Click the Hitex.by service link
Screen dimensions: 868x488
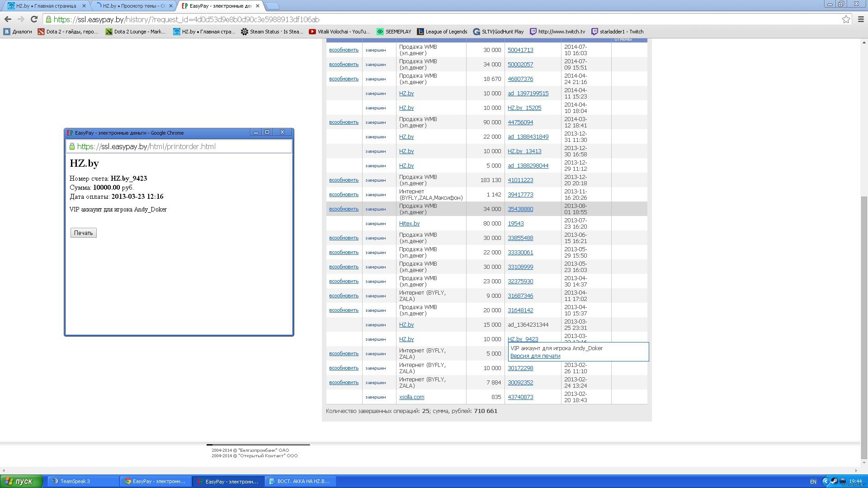pyautogui.click(x=409, y=223)
